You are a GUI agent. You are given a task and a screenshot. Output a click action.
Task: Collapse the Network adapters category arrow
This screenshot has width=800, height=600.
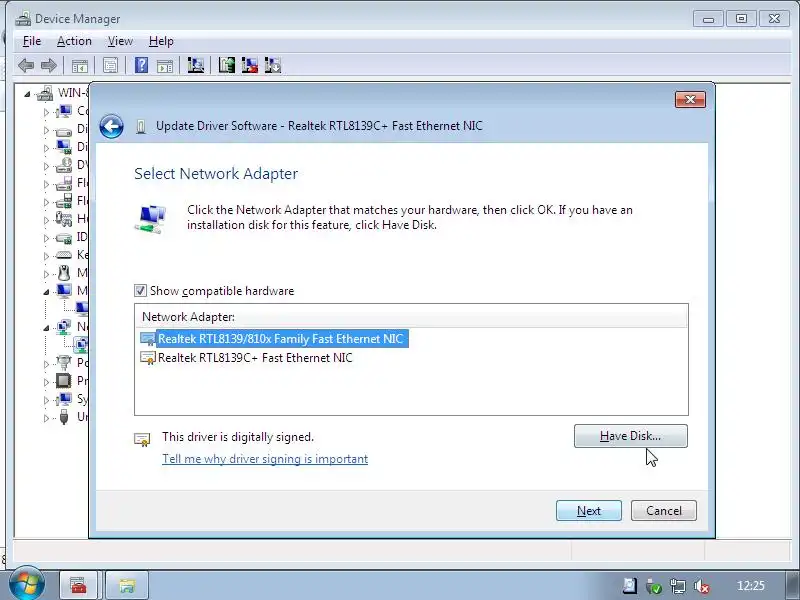coord(46,328)
